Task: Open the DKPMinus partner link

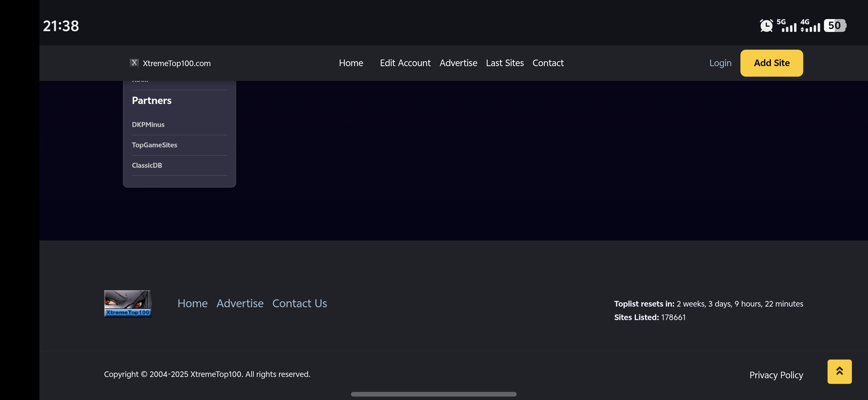Action: click(x=148, y=125)
